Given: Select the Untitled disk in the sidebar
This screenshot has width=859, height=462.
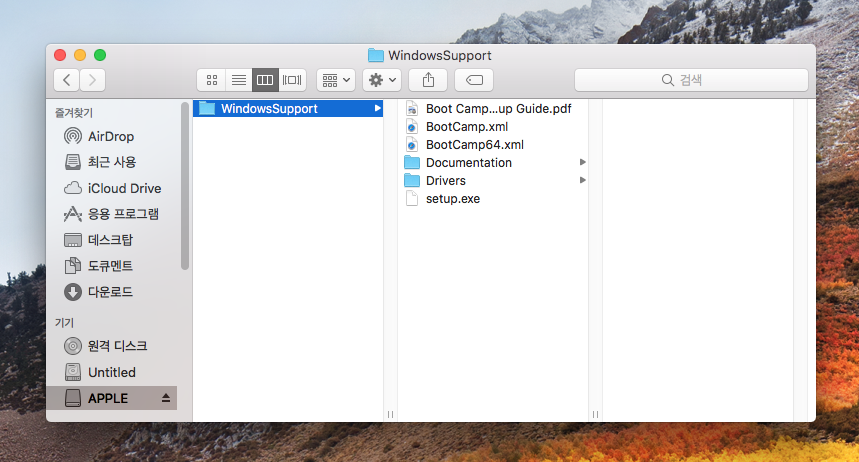Looking at the screenshot, I should tap(112, 372).
